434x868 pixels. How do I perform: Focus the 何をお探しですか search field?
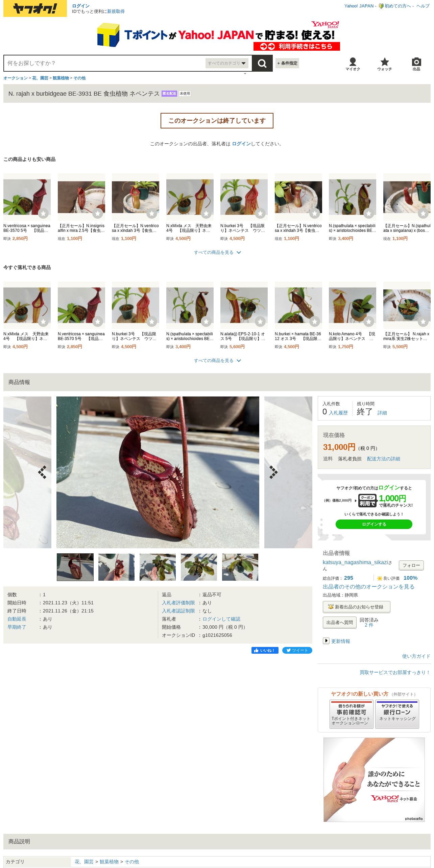tap(105, 63)
